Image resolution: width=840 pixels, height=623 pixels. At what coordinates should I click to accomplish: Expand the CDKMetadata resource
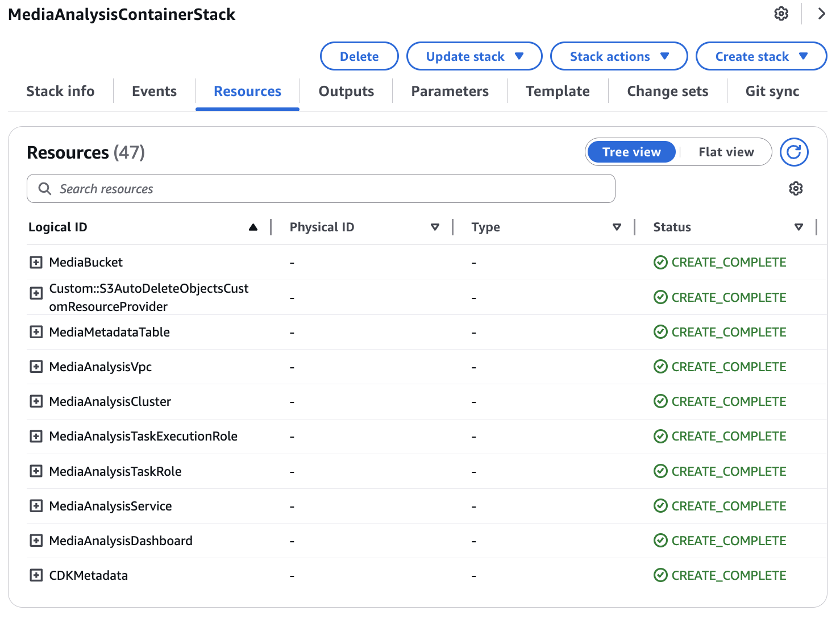[x=36, y=575]
